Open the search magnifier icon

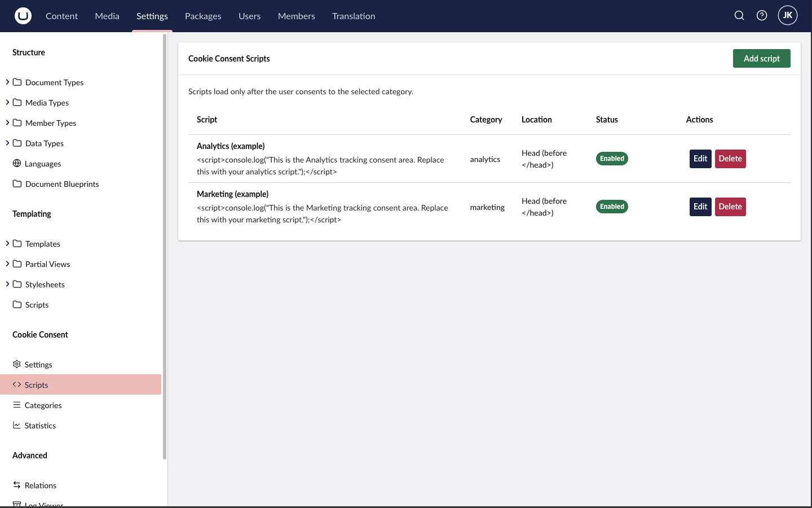coord(739,16)
